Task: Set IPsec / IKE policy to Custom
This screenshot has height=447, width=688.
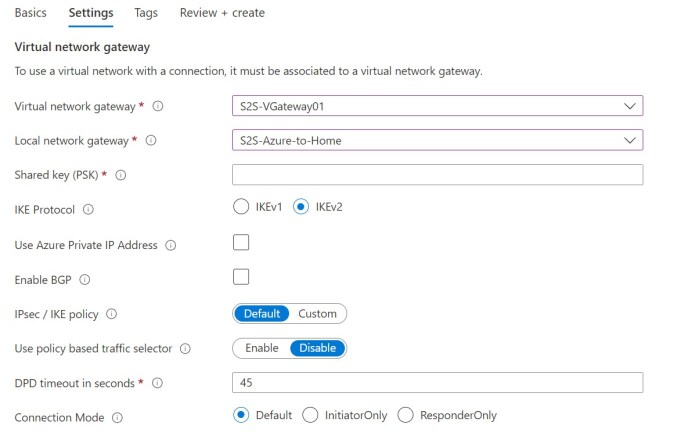Action: (317, 313)
